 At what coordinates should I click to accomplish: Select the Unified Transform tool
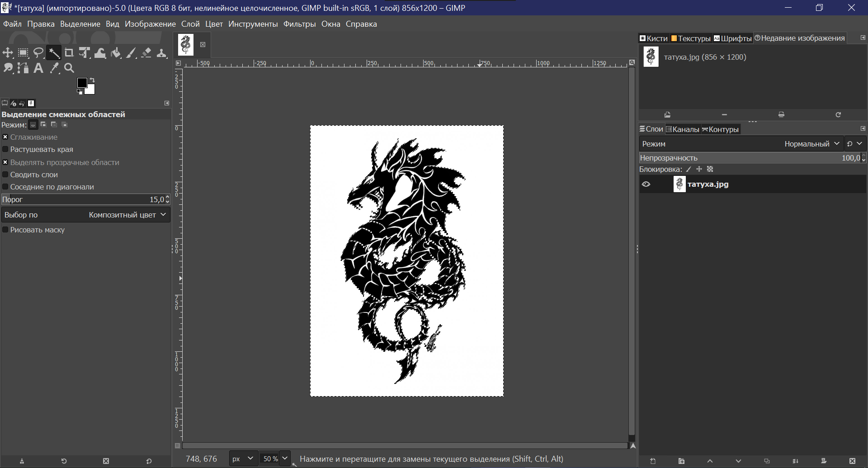[x=85, y=53]
